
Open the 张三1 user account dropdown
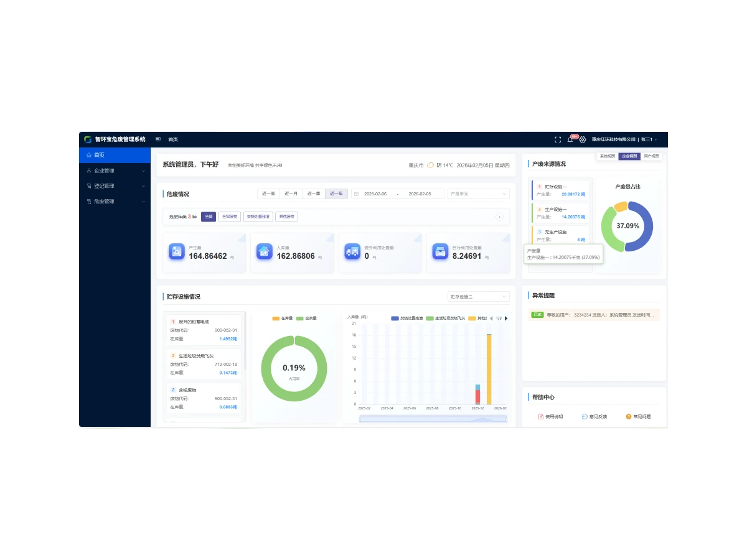click(649, 139)
